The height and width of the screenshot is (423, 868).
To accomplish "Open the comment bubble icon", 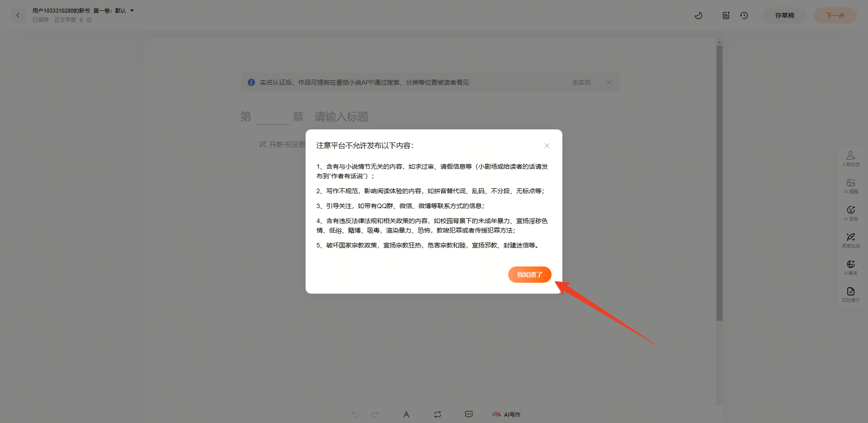I will coord(469,414).
